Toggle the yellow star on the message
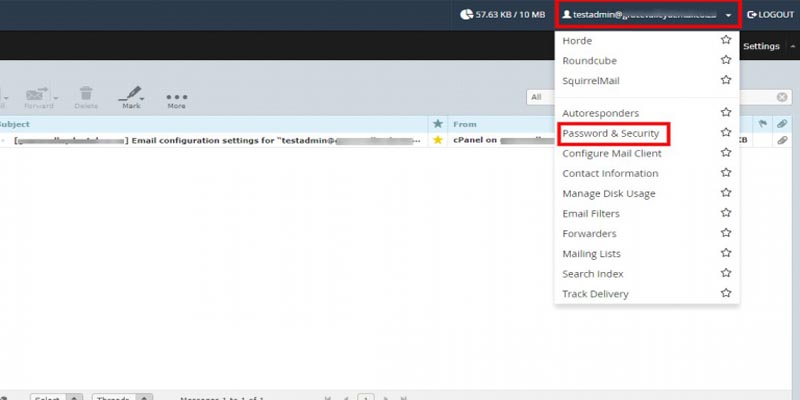 coord(438,140)
